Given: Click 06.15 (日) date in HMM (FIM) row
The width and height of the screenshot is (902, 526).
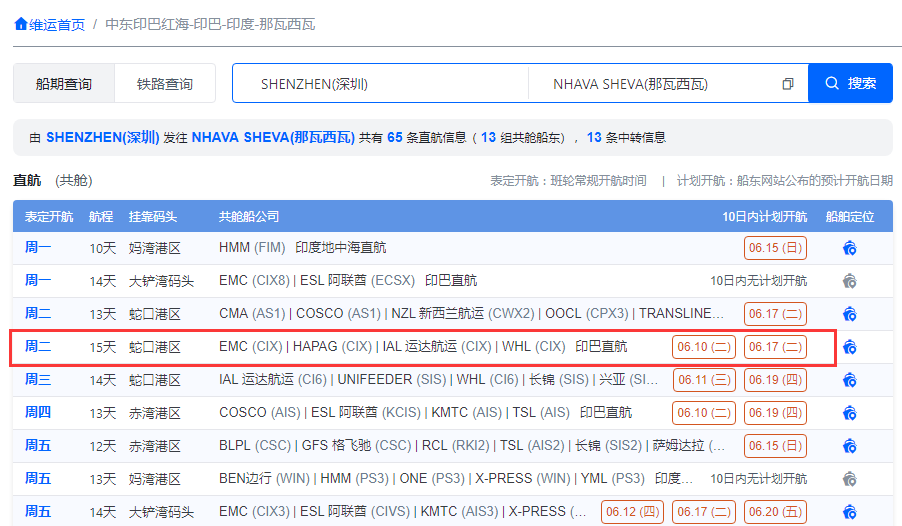Looking at the screenshot, I should click(x=775, y=248).
